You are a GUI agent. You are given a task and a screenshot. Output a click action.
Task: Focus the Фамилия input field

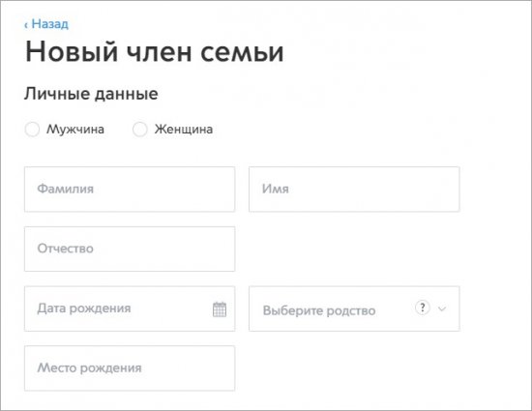pos(130,190)
